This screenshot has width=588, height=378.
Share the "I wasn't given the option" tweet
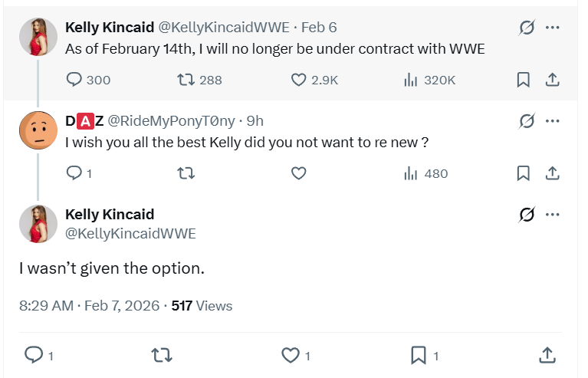point(547,355)
